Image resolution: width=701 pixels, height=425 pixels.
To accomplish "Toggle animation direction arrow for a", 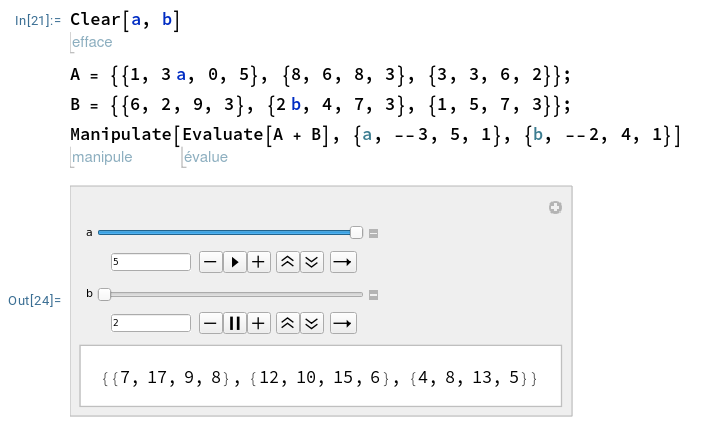I will pyautogui.click(x=343, y=262).
